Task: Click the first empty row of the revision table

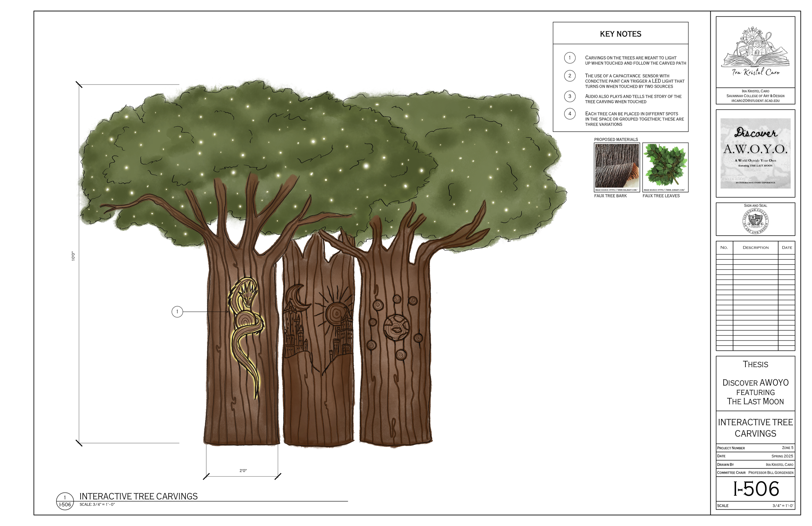Action: pyautogui.click(x=755, y=257)
